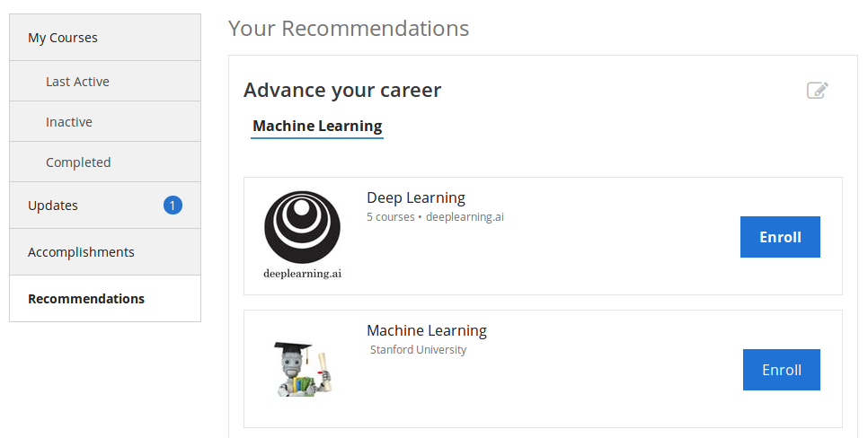Viewport: 868px width, 438px height.
Task: Click the '5 courses • deeplearning.ai' subtitle
Action: coord(435,217)
